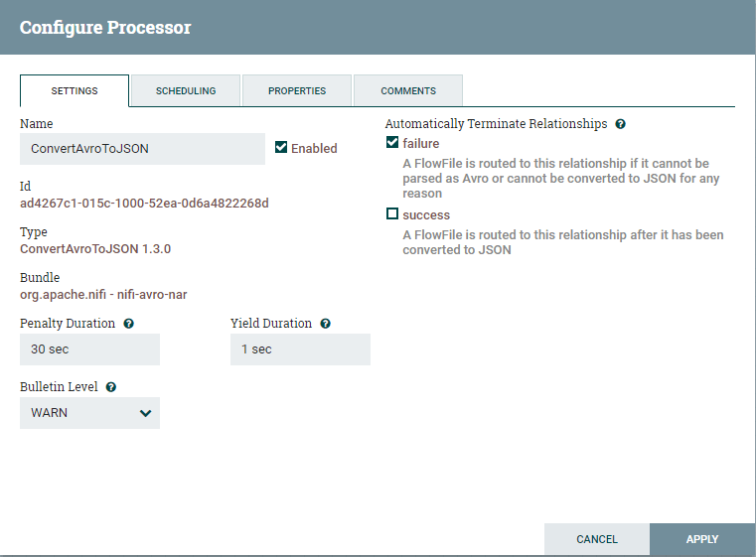Click the Cancel button

click(597, 539)
